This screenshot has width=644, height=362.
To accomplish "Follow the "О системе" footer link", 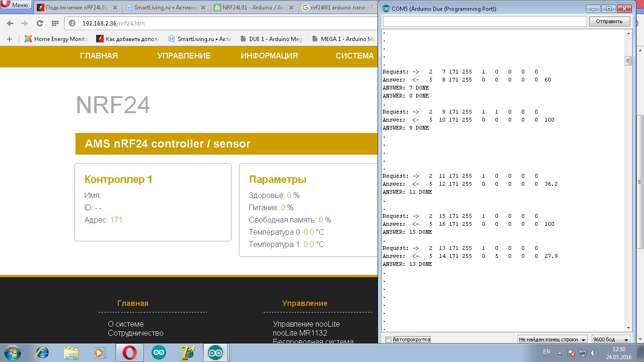I will (x=126, y=324).
